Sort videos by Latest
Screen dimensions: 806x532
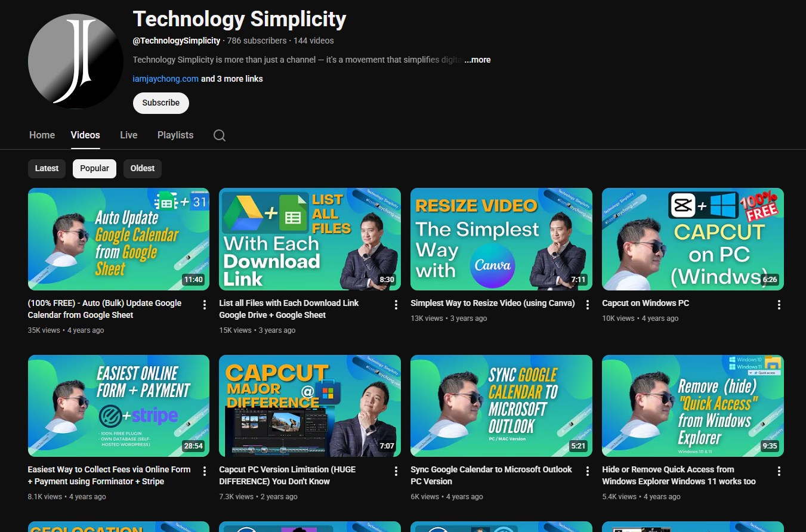coord(47,168)
